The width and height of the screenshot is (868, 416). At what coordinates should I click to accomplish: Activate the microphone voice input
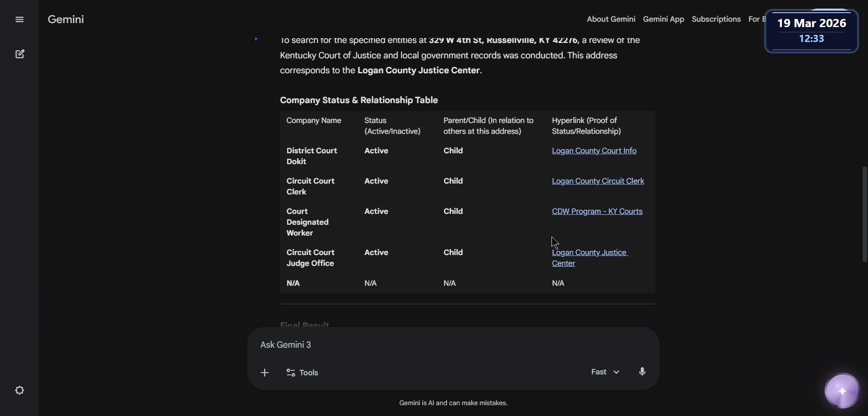(642, 372)
